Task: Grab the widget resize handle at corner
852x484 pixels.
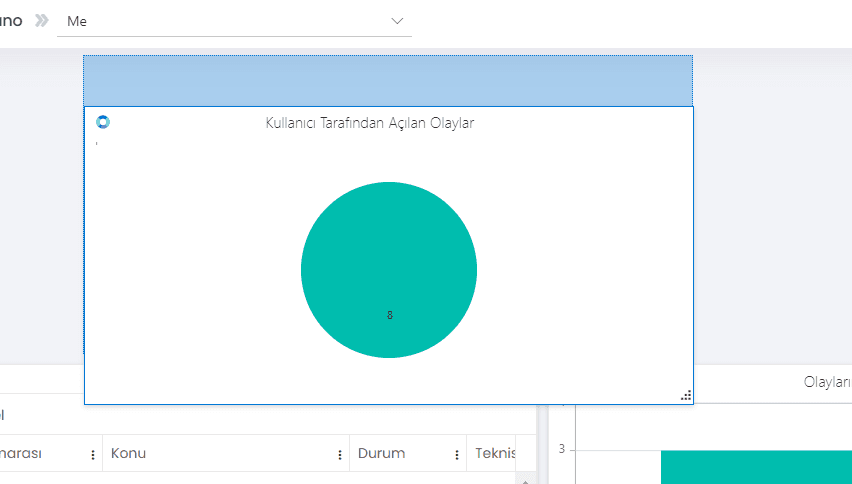Action: click(x=686, y=395)
